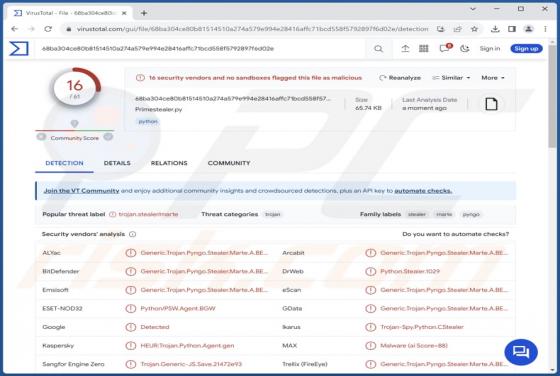Open the browser profile avatar icon

(x=529, y=29)
